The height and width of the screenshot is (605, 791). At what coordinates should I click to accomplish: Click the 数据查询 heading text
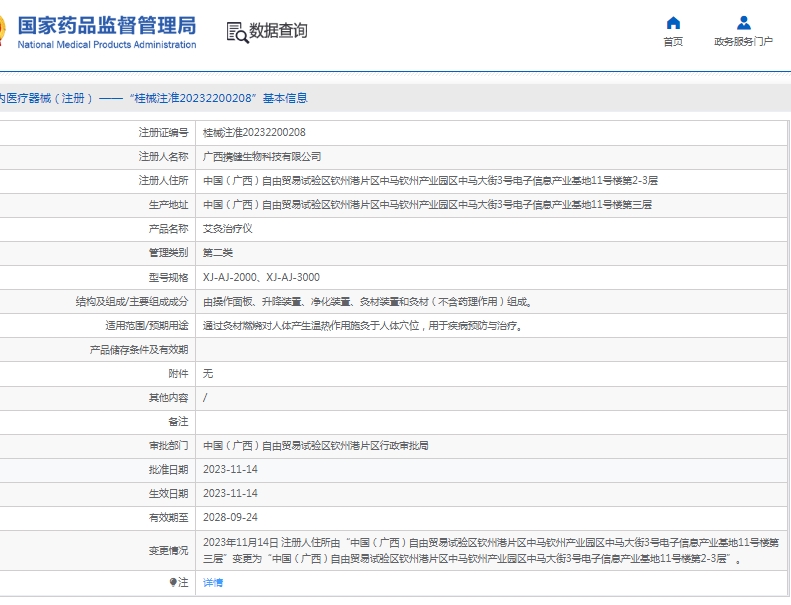[278, 31]
